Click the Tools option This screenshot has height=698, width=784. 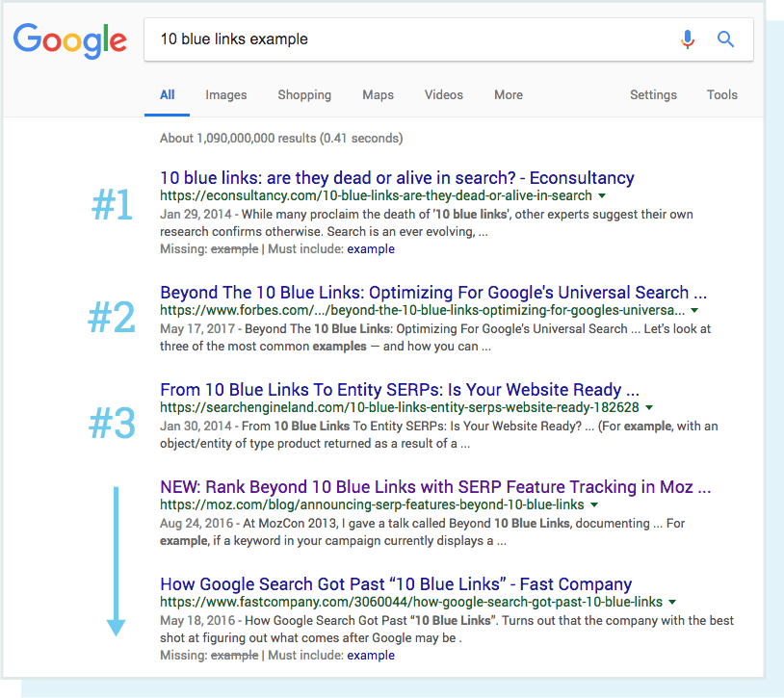[722, 94]
